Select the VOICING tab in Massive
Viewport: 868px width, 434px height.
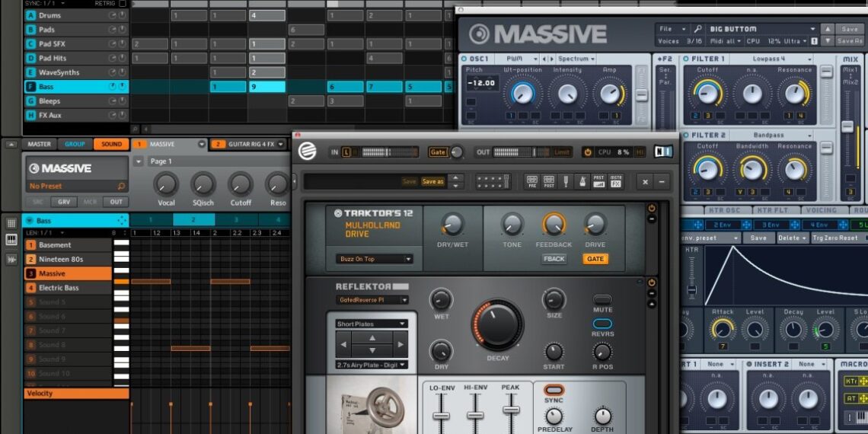[x=821, y=210]
